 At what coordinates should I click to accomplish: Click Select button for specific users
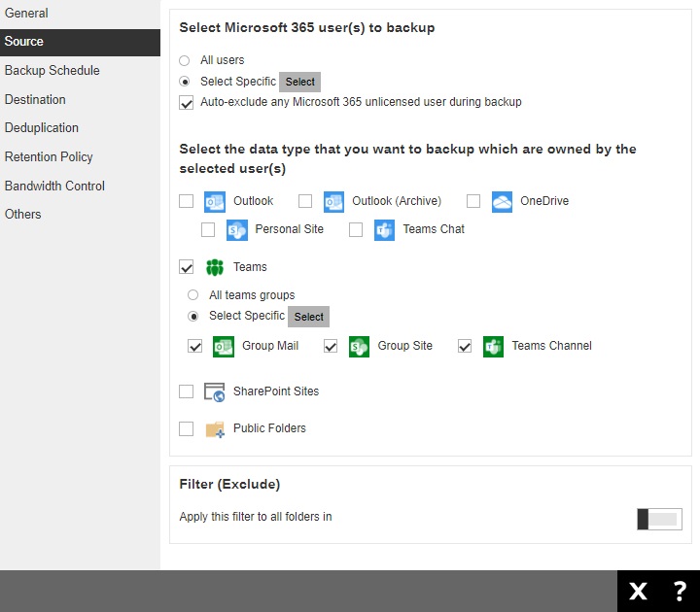(x=300, y=82)
